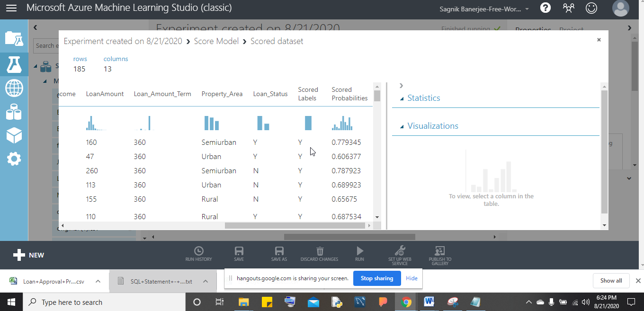This screenshot has height=311, width=644.
Task: Click the probability value 0.606377
Action: click(x=346, y=156)
